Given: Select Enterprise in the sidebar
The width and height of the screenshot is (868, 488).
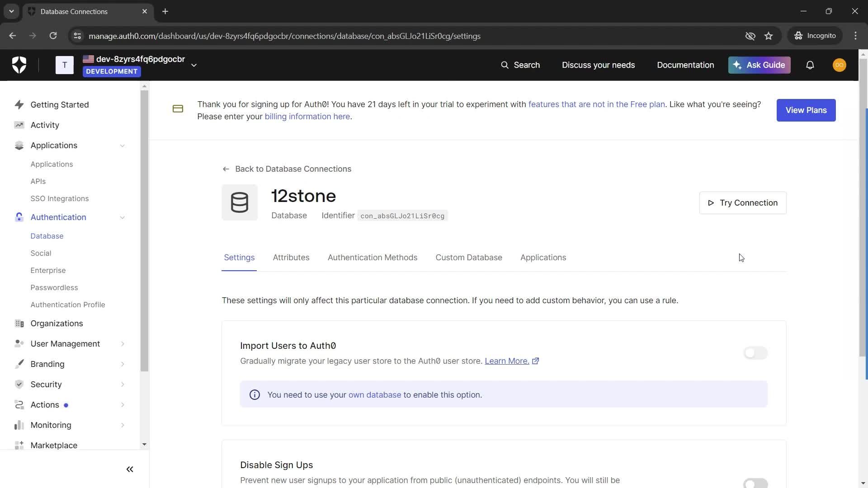Looking at the screenshot, I should coord(48,271).
